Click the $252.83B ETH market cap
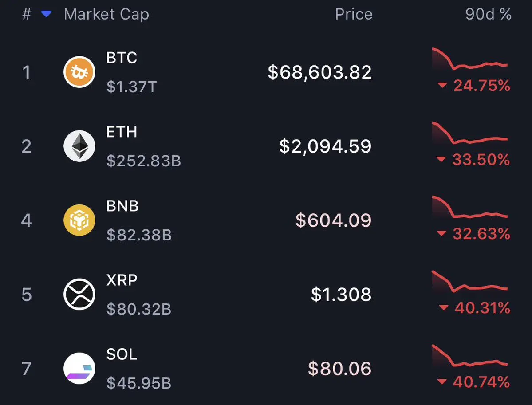 (x=143, y=161)
